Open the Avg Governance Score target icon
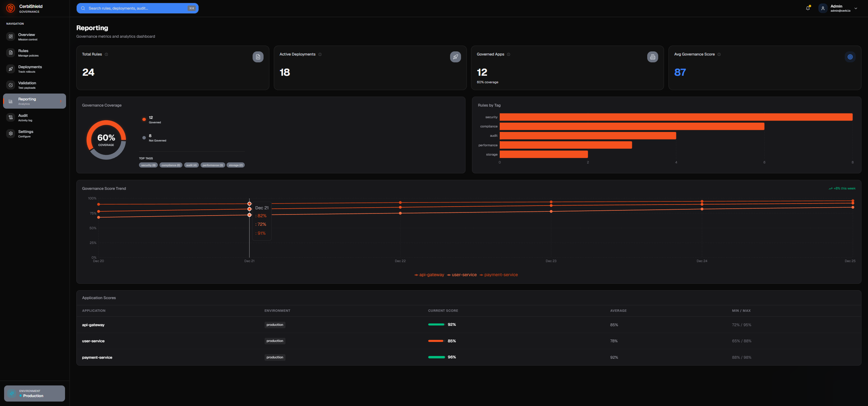 click(x=850, y=57)
